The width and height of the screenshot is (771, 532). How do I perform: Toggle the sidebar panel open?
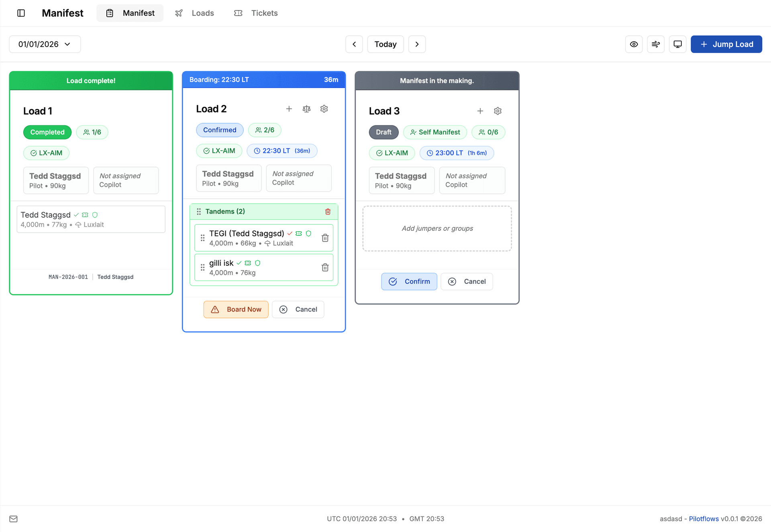(x=20, y=13)
